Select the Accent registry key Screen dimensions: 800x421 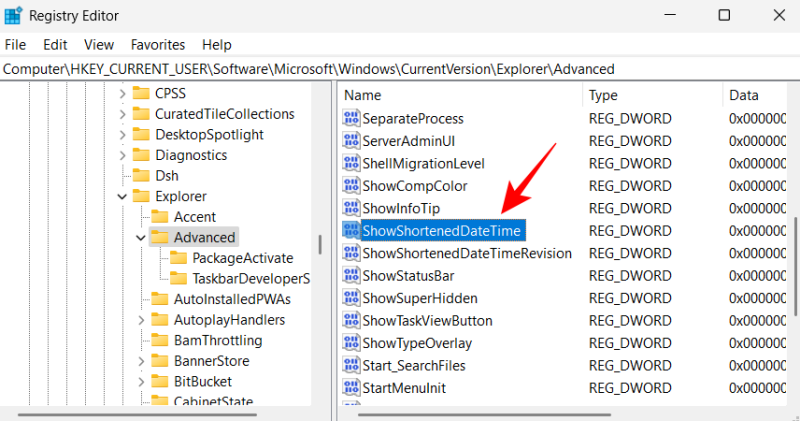(194, 217)
